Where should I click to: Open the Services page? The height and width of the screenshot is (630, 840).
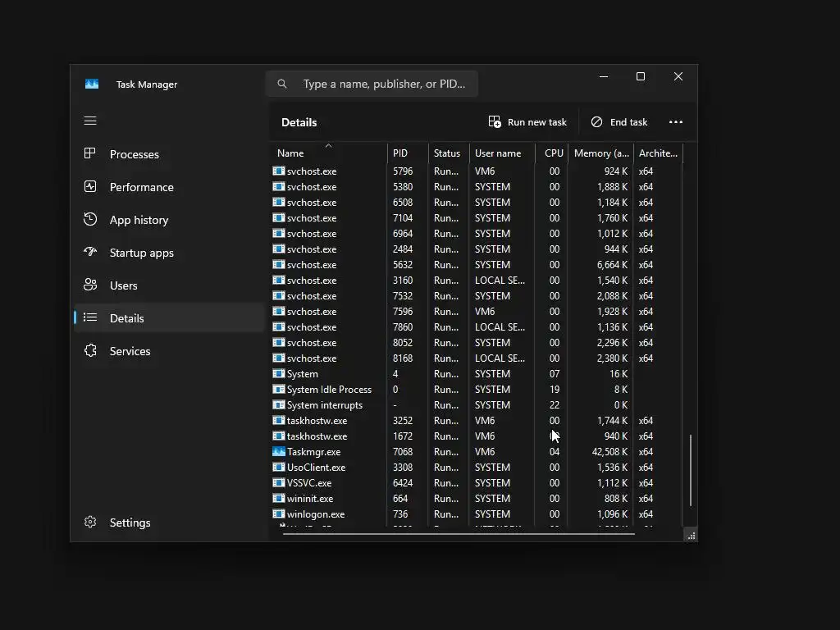tap(169, 351)
